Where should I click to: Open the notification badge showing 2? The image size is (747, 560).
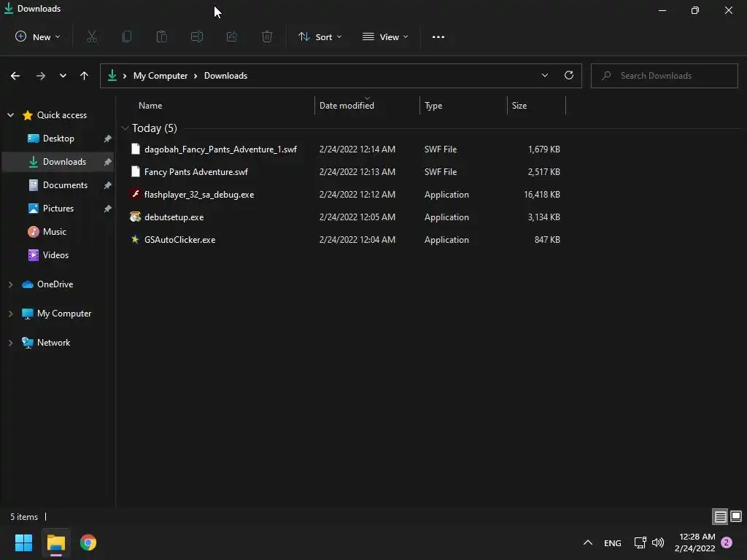[727, 542]
